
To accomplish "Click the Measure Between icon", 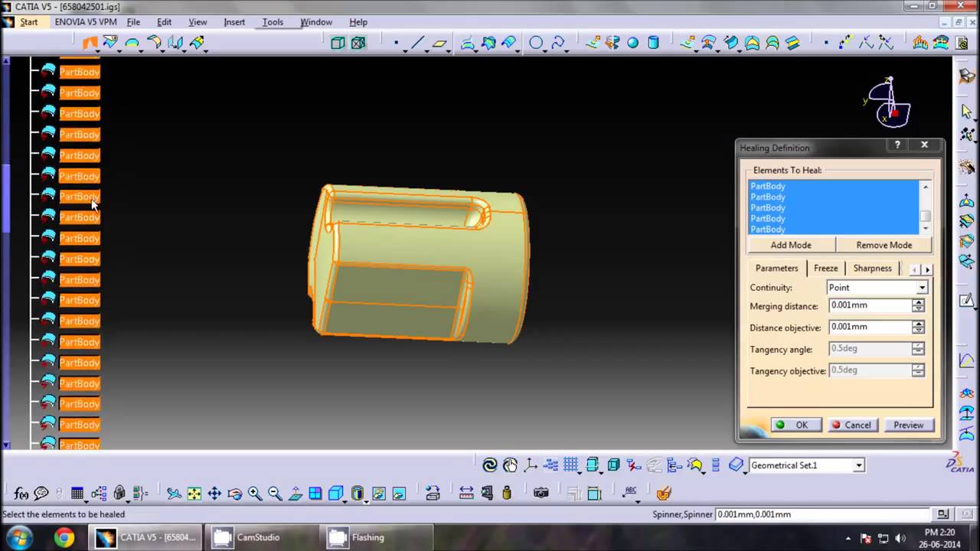I will click(466, 494).
